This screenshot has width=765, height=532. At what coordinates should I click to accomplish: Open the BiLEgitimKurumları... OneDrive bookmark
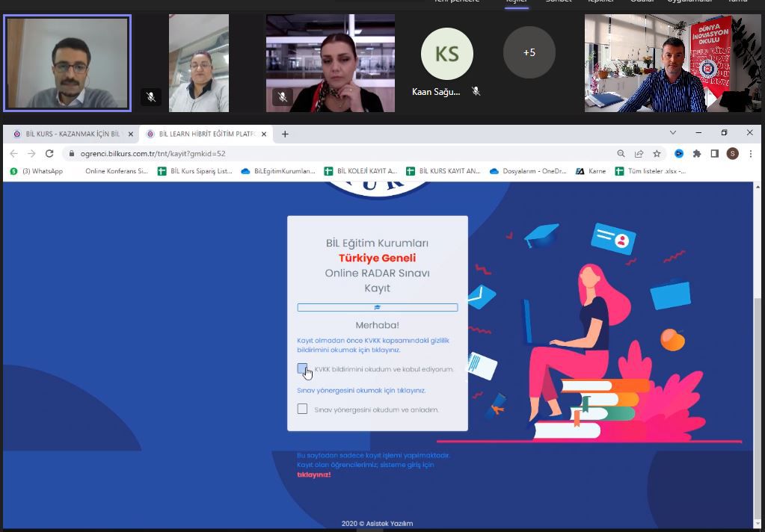tap(279, 171)
